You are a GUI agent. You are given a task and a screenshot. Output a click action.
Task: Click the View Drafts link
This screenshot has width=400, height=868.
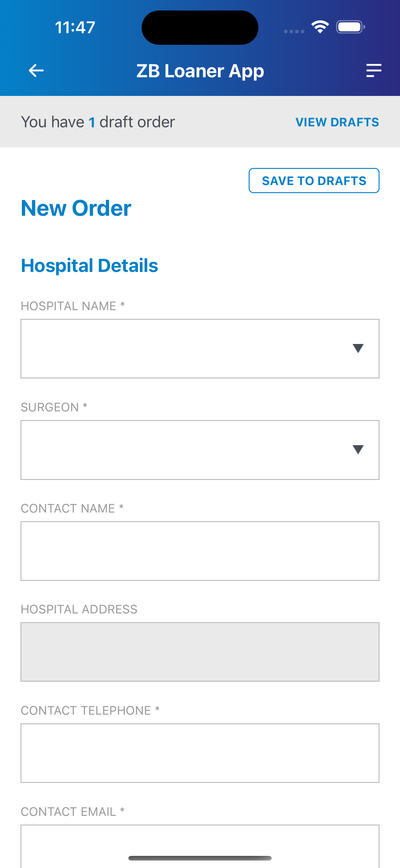(337, 122)
